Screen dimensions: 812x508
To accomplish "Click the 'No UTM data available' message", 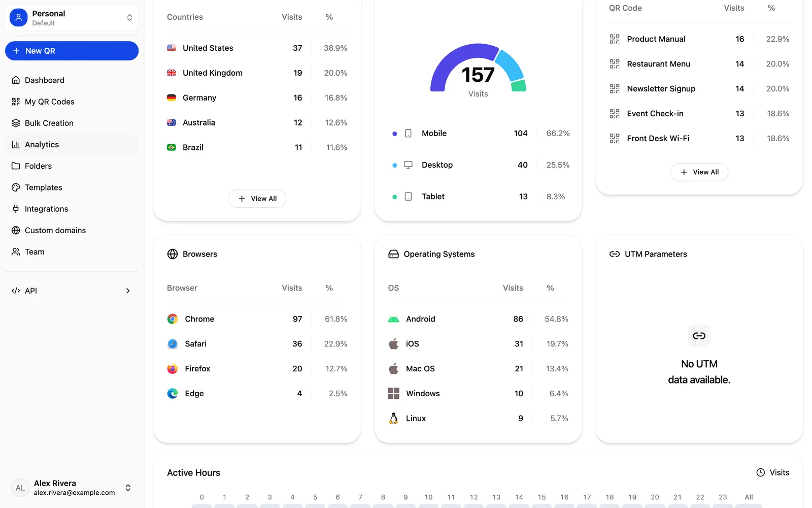I will 699,372.
